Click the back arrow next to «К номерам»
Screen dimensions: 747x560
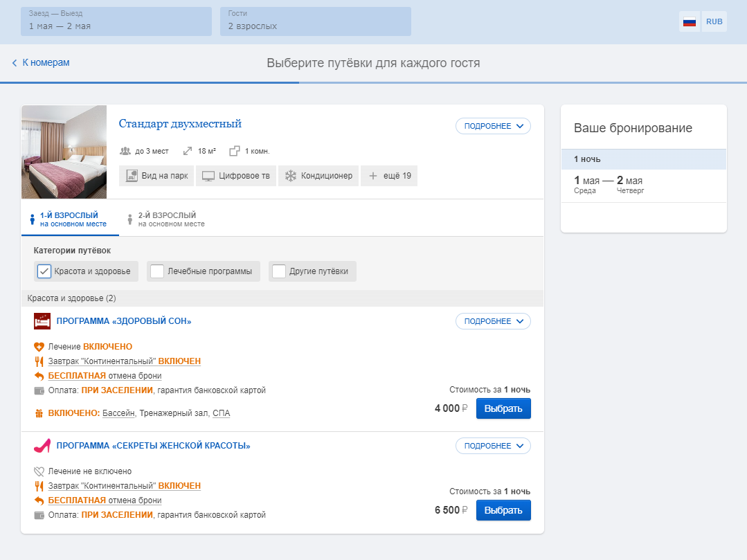point(15,63)
